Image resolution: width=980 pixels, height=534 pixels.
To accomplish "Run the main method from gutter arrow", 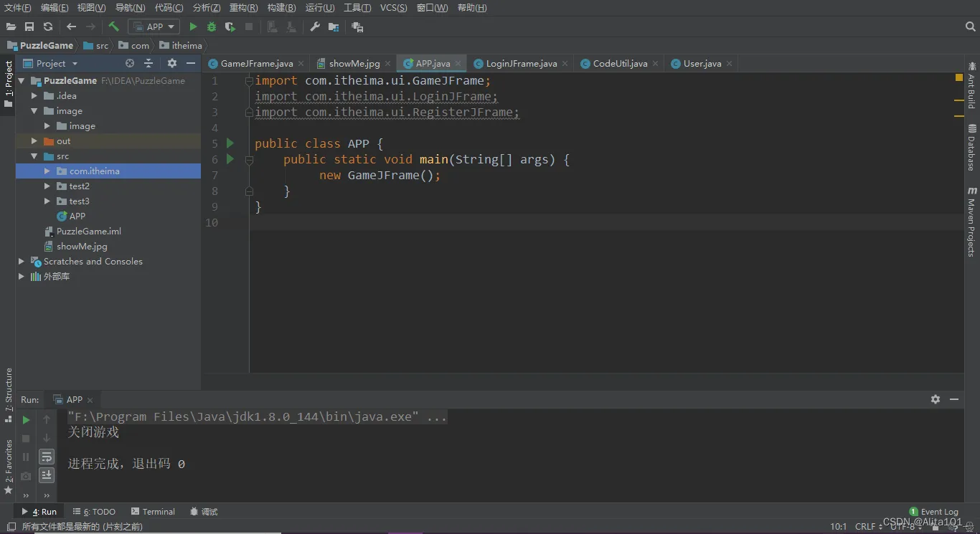I will [230, 159].
